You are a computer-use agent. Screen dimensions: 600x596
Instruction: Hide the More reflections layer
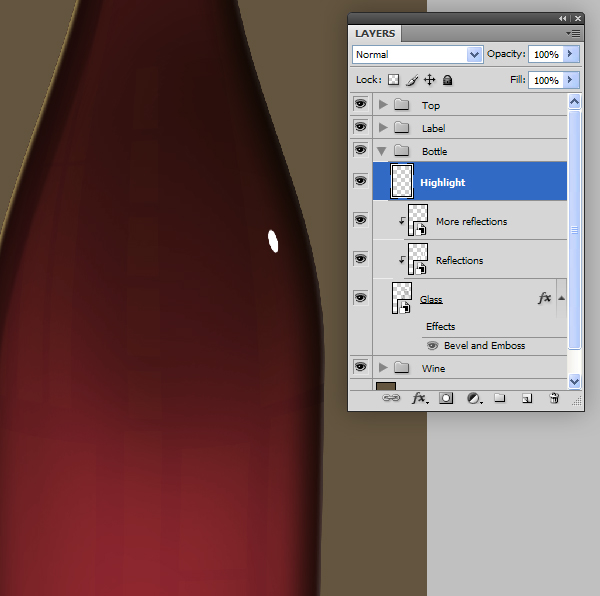[x=360, y=220]
